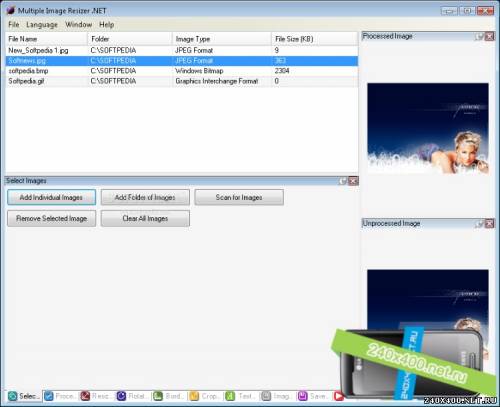
Task: Close the Processed Image panel
Action: click(x=489, y=36)
